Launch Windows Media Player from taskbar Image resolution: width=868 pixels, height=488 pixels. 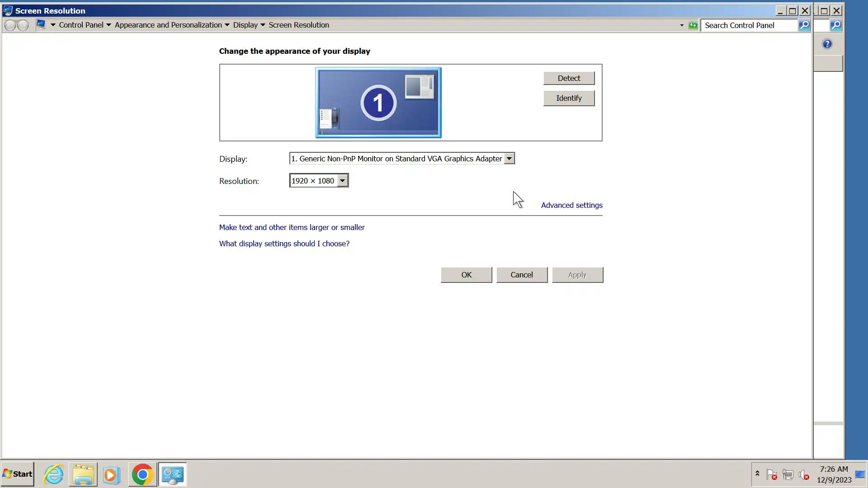111,474
